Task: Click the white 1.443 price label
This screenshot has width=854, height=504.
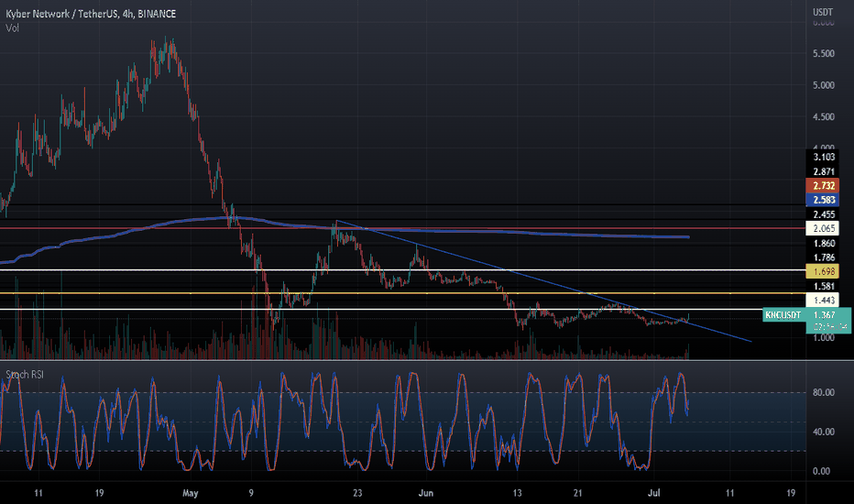Action: pos(823,301)
